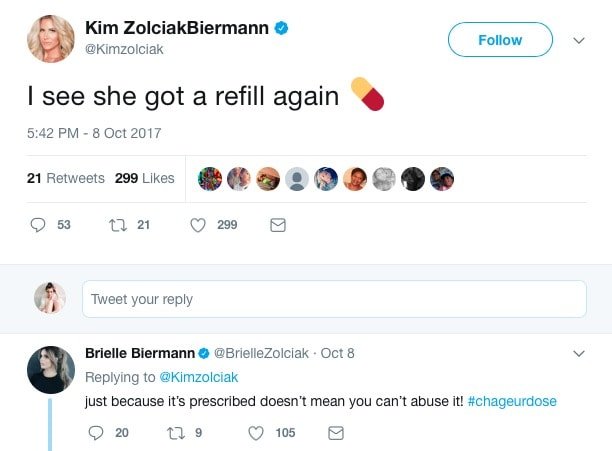Retweet Brielle's reply with 9 retweets
The image size is (612, 451).
tap(173, 432)
